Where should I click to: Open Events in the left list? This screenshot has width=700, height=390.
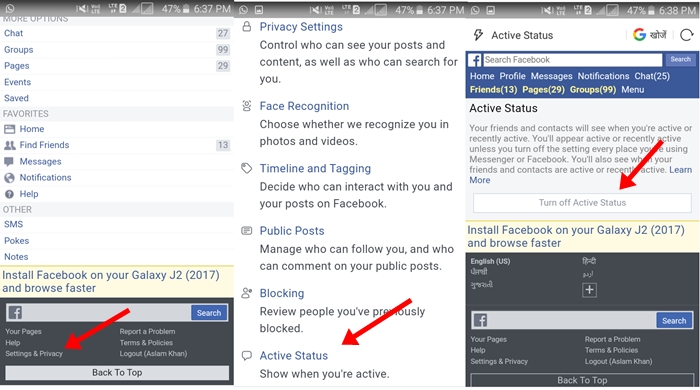[x=17, y=82]
